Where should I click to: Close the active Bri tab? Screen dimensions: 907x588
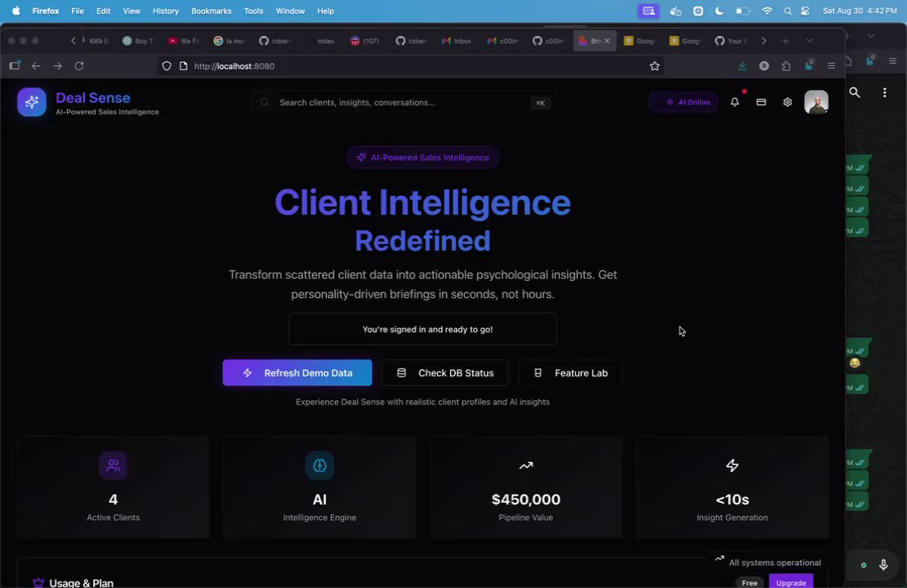point(607,41)
